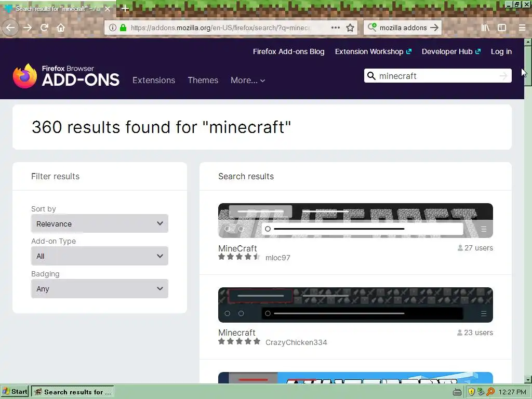
Task: Click the Search results taskbar button
Action: [x=73, y=392]
